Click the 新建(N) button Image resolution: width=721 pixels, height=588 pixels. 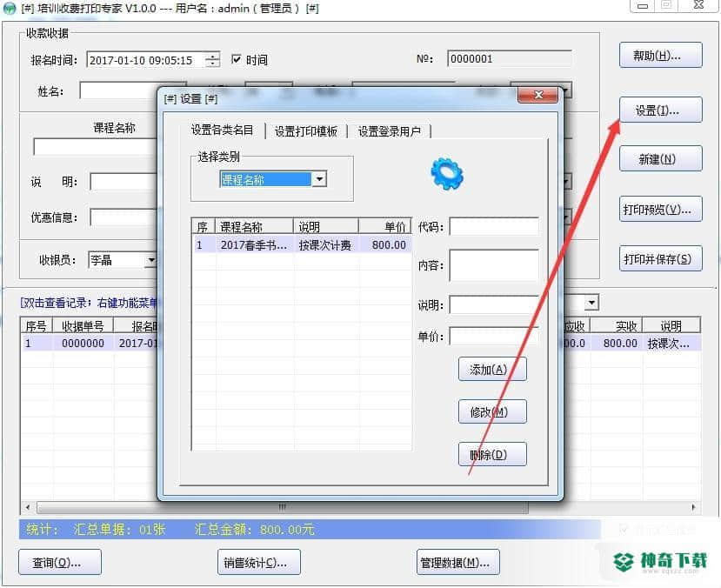[x=660, y=158]
